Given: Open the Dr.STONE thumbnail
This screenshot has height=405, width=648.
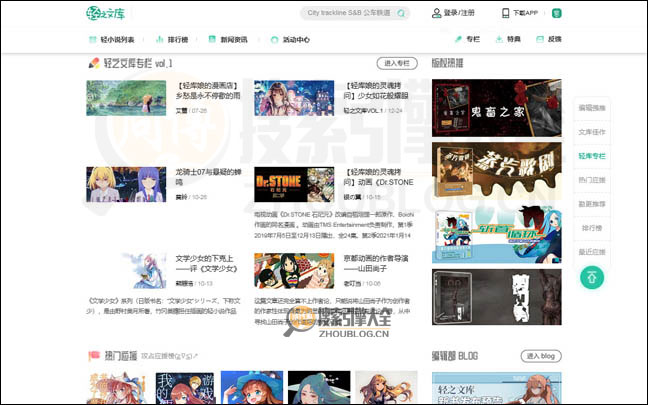Looking at the screenshot, I should tap(294, 184).
